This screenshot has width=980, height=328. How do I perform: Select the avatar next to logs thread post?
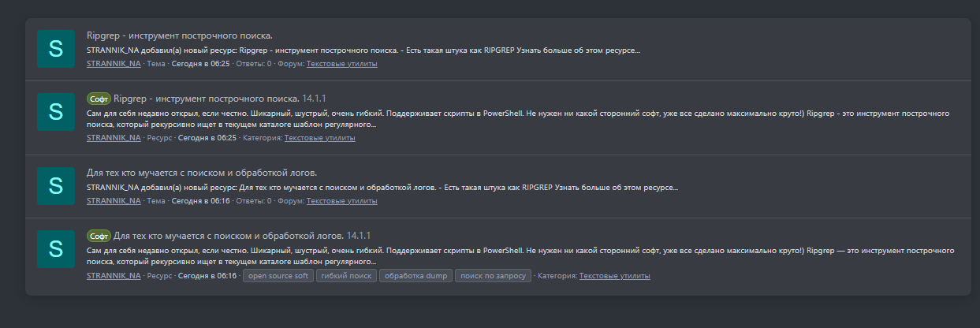click(56, 186)
